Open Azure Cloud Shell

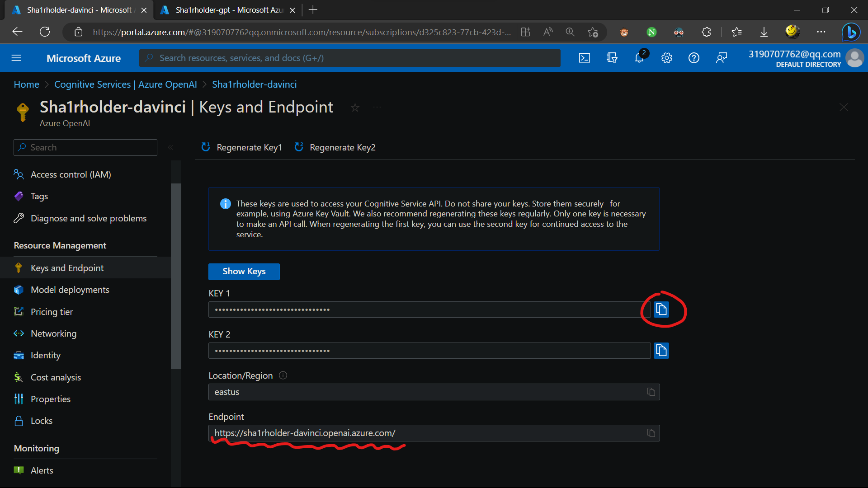[x=585, y=58]
